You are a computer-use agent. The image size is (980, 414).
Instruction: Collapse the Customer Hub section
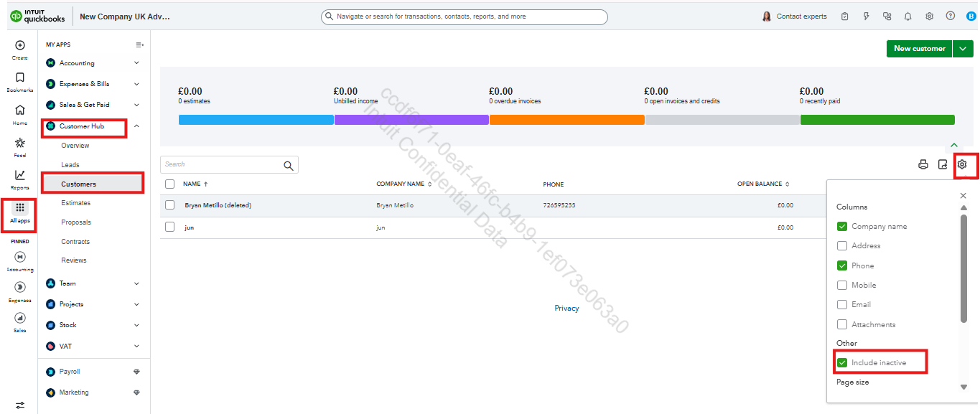click(x=136, y=126)
